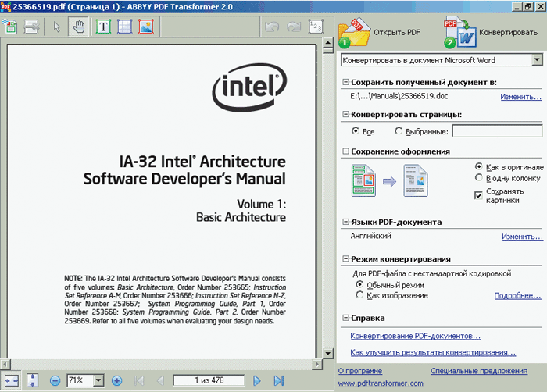This screenshot has height=392, width=547.
Task: Click the undo arrow icon
Action: pyautogui.click(x=272, y=27)
